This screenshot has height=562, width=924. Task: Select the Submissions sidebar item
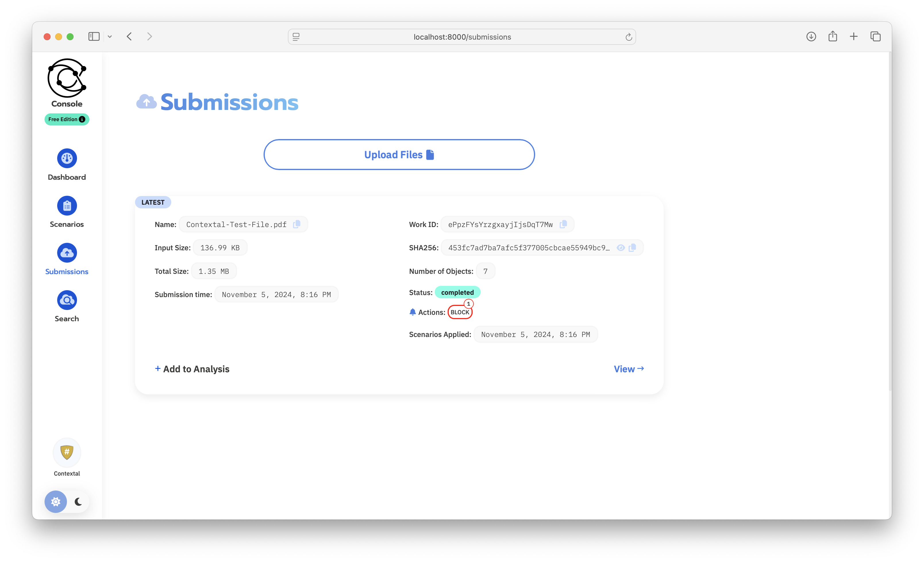coord(67,253)
